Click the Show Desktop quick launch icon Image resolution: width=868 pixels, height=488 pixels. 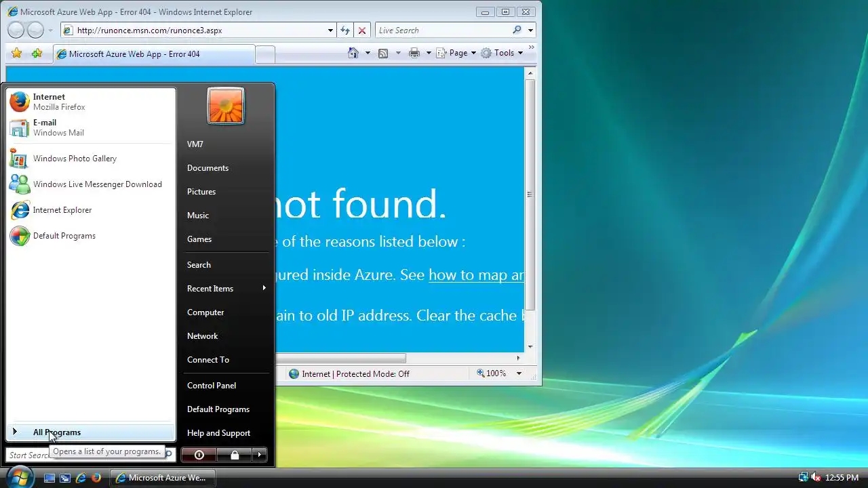coord(50,478)
